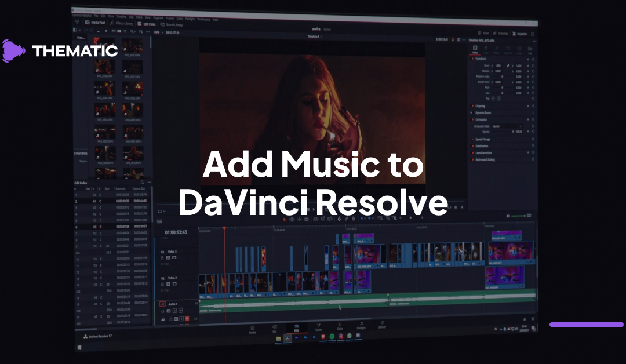Screen dimensions: 626x364
Task: Open the Inspector panel
Action: click(x=521, y=33)
